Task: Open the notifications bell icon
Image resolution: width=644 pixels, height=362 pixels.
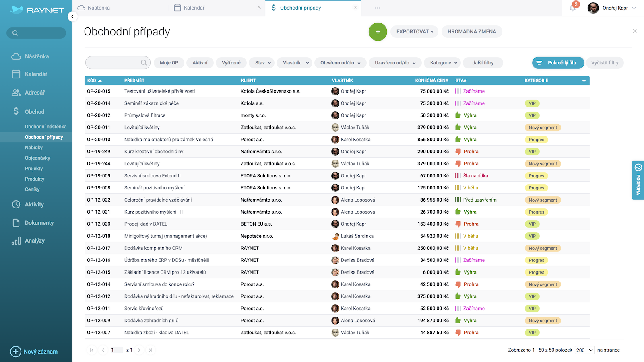Action: [x=573, y=8]
